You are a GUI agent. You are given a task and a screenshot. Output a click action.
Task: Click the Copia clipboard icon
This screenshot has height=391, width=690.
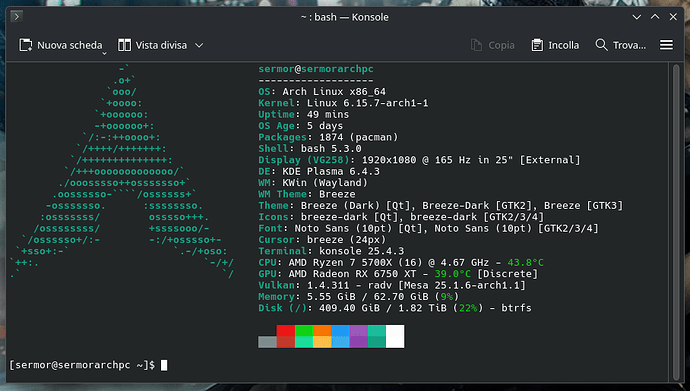(476, 45)
